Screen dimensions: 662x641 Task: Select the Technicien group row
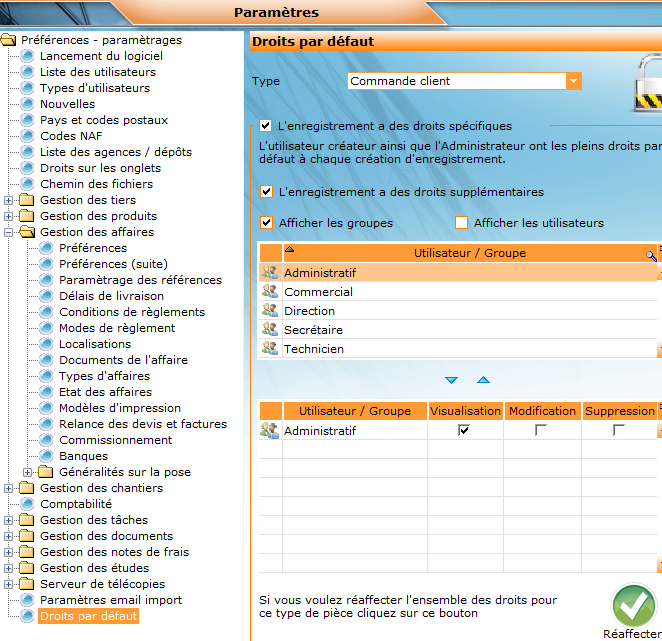point(458,349)
